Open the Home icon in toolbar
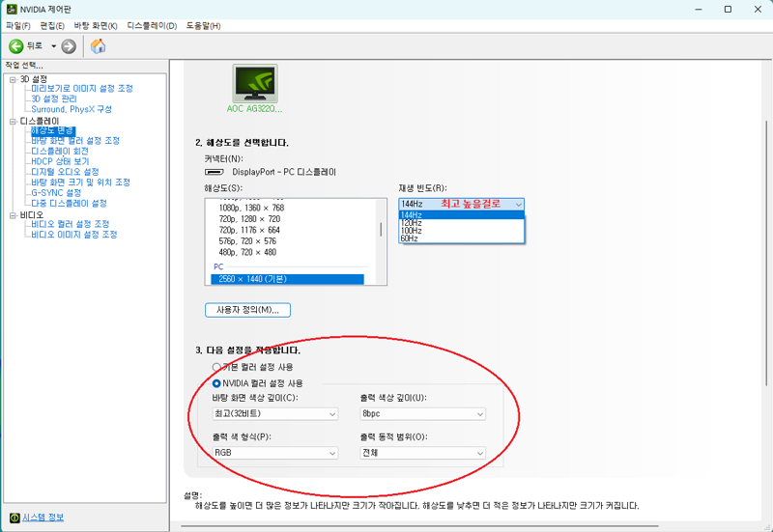The width and height of the screenshot is (773, 532). pyautogui.click(x=99, y=45)
